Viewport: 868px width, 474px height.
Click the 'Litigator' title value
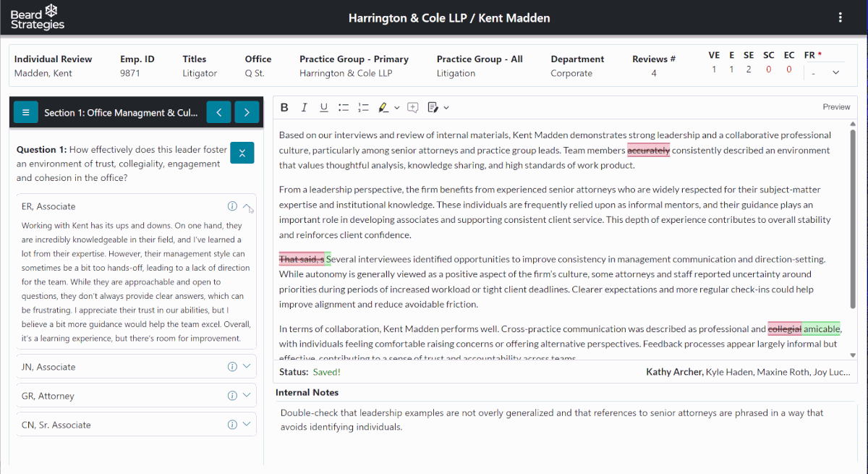(x=200, y=73)
